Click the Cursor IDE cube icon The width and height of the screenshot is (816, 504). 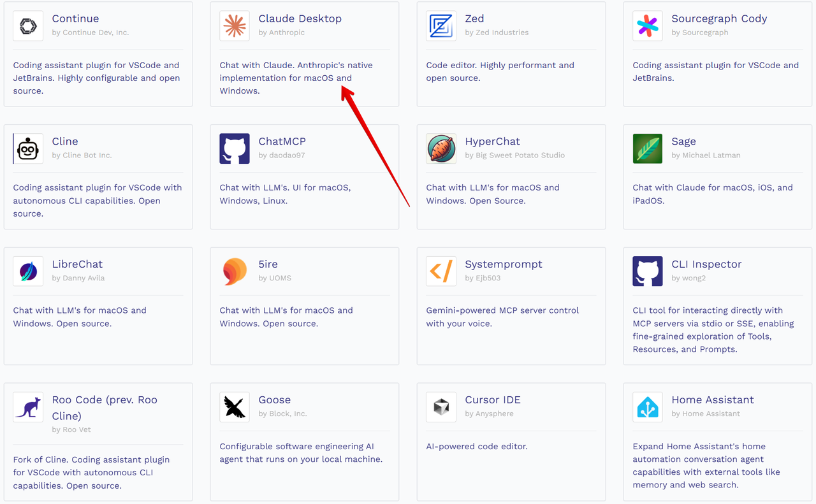[441, 407]
